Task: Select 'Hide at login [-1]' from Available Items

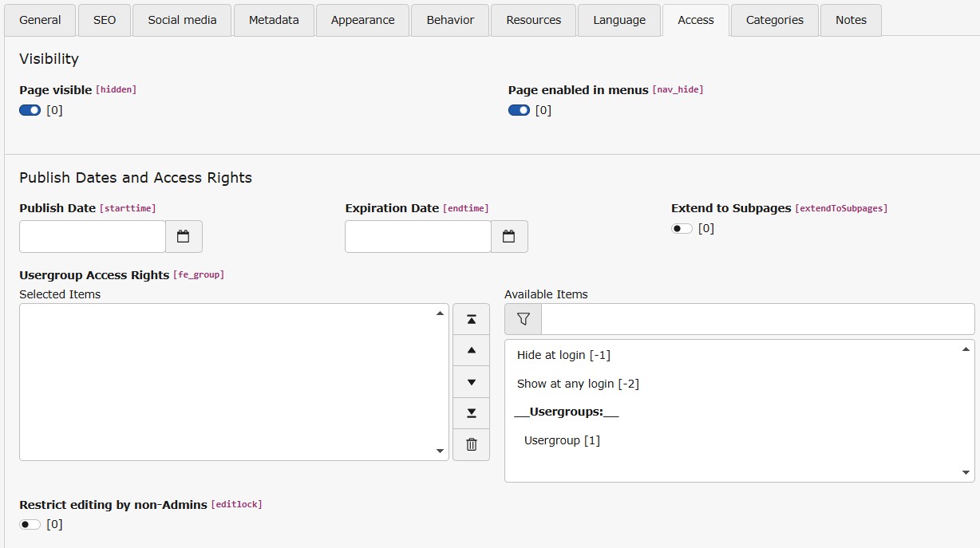Action: (563, 355)
